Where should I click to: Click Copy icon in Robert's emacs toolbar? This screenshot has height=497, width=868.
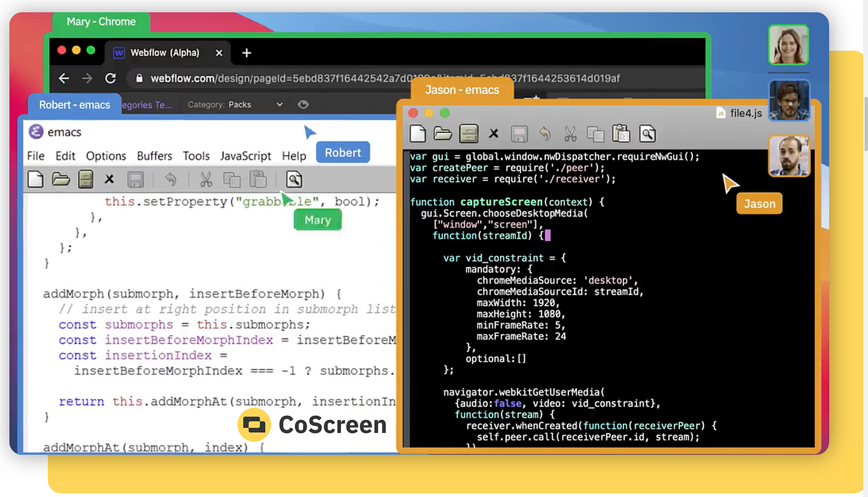[x=231, y=180]
